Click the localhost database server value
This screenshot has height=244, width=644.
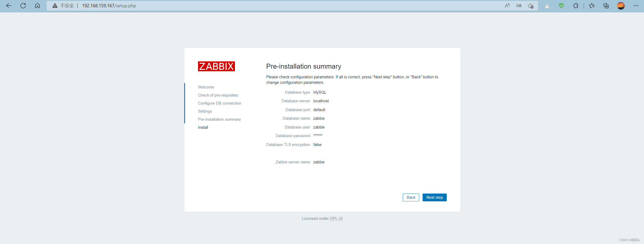tap(321, 101)
